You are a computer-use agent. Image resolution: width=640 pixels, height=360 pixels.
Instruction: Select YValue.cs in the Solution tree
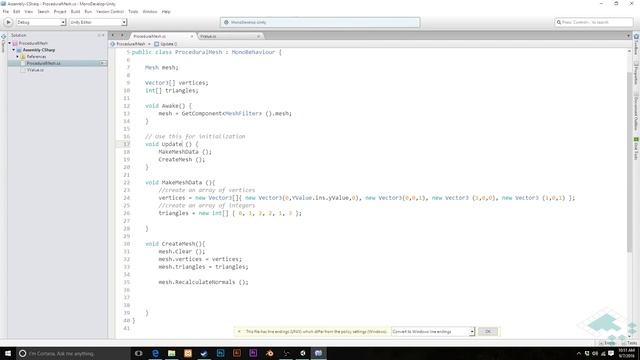(x=35, y=70)
